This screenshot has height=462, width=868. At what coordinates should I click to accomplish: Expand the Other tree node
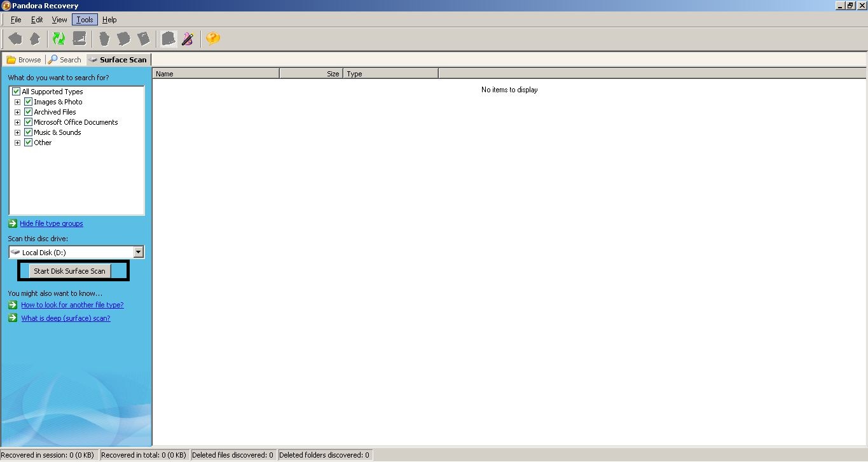pos(17,143)
